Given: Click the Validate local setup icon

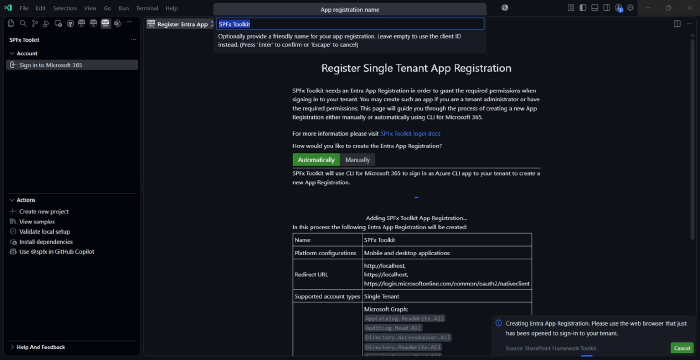Looking at the screenshot, I should (13, 231).
